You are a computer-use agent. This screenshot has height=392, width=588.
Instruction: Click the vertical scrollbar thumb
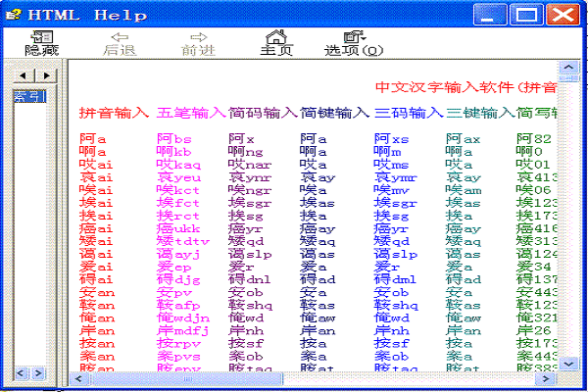pyautogui.click(x=568, y=78)
